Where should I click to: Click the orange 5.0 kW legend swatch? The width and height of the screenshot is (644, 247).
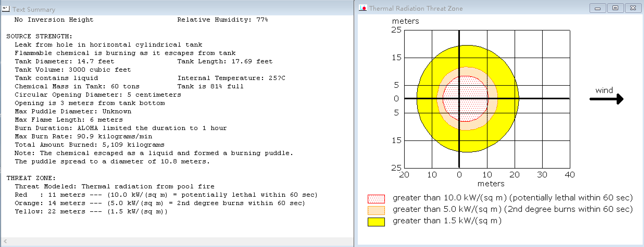pyautogui.click(x=376, y=210)
